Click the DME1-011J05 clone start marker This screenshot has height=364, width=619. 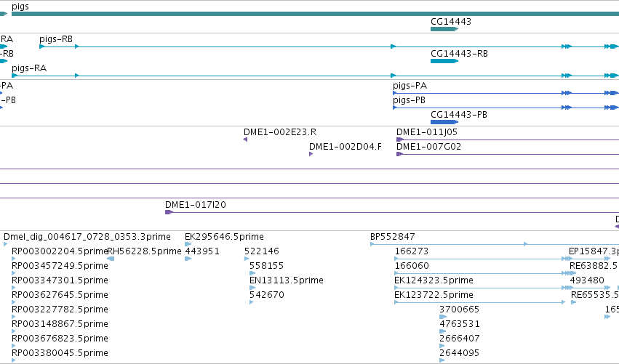(400, 139)
